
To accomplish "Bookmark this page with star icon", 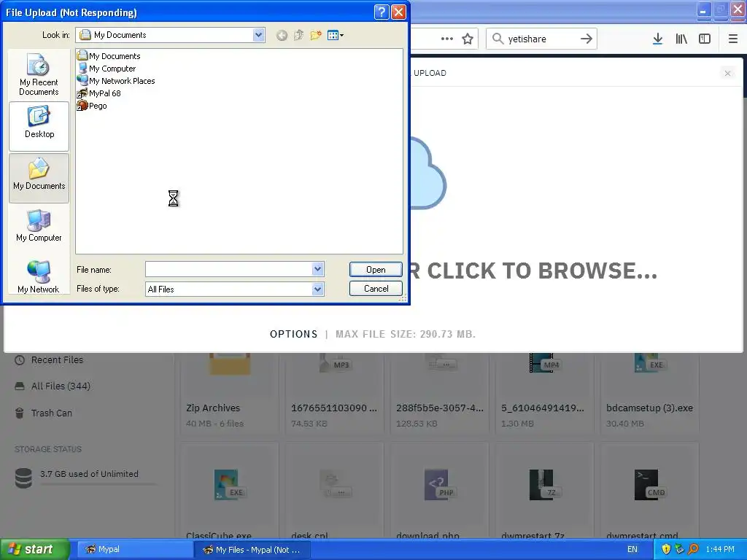I will point(468,39).
